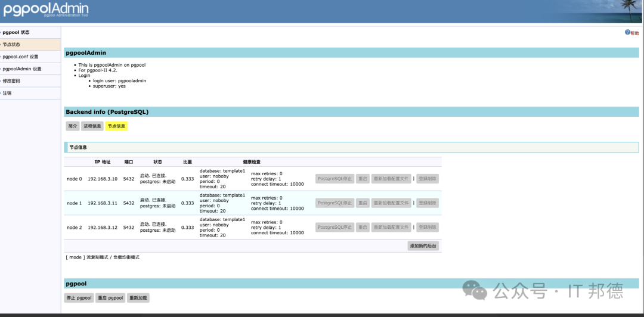Click the node 2 row label
Image resolution: width=644 pixels, height=317 pixels.
coord(75,228)
